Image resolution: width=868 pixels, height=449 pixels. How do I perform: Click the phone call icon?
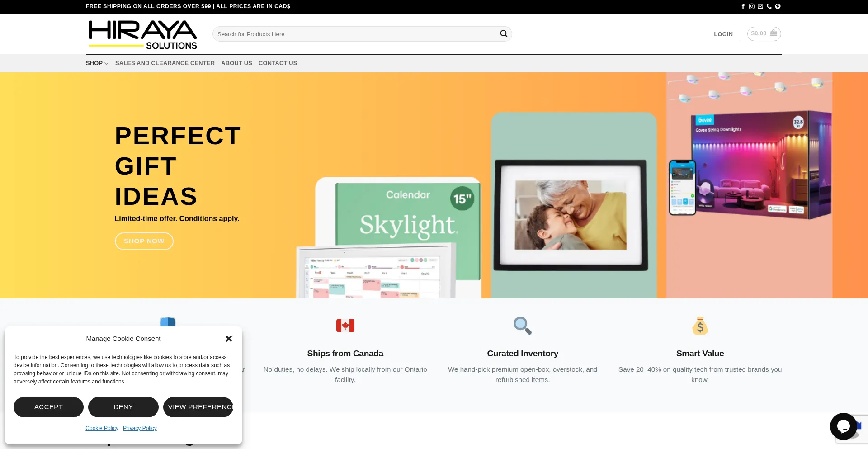[769, 6]
